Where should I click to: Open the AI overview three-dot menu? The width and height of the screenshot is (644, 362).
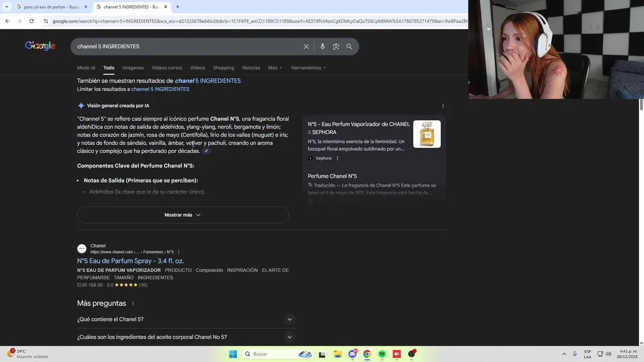(x=443, y=106)
